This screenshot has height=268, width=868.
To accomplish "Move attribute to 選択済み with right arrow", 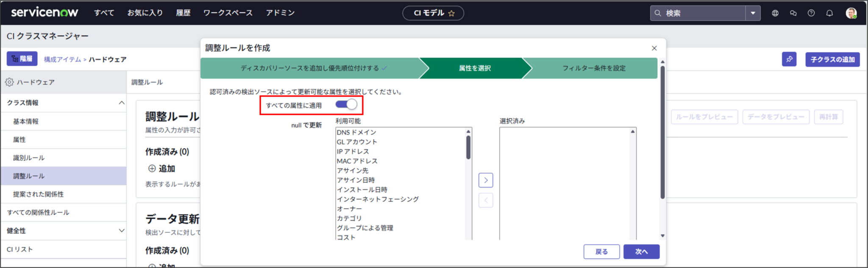I will pos(486,180).
